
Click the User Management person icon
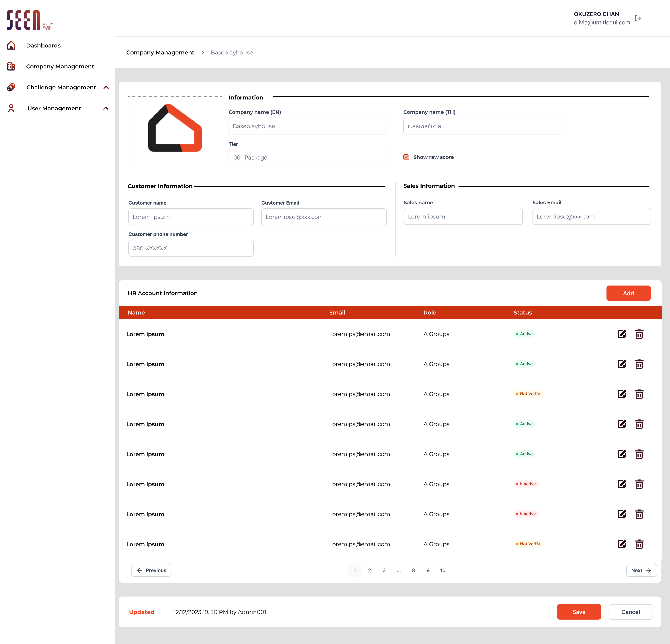(x=11, y=108)
